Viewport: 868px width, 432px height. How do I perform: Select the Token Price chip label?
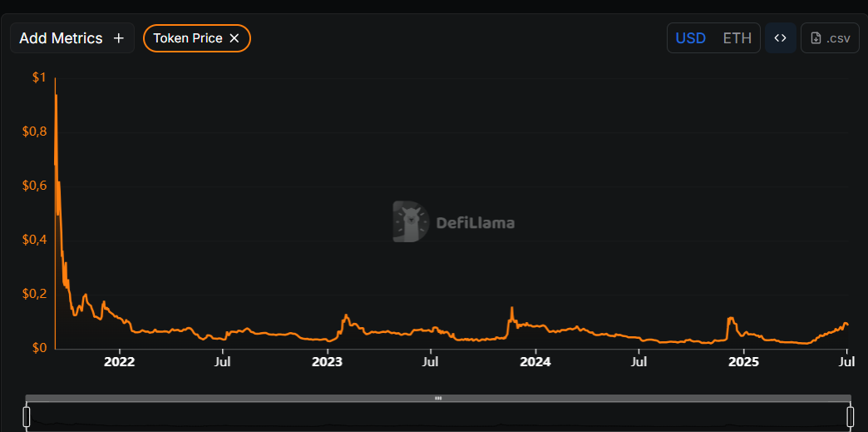(x=188, y=38)
